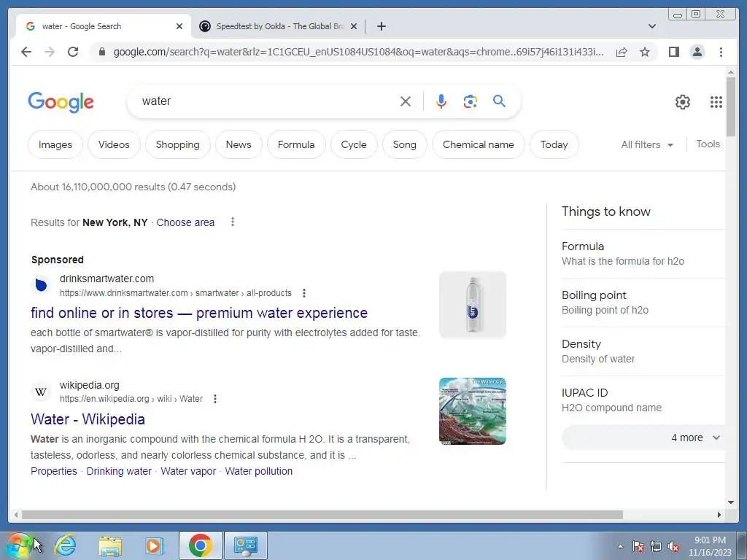Select the Cycle filter chip
The height and width of the screenshot is (560, 747).
pos(354,144)
